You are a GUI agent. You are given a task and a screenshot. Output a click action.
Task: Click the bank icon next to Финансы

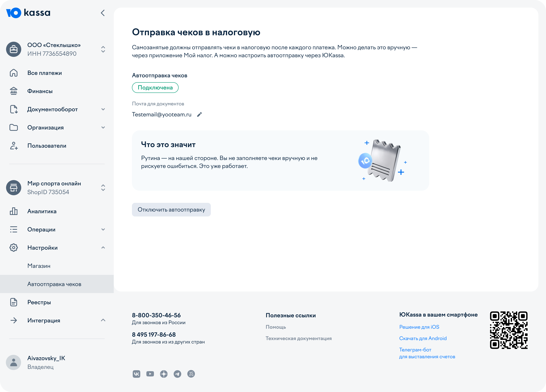[13, 91]
